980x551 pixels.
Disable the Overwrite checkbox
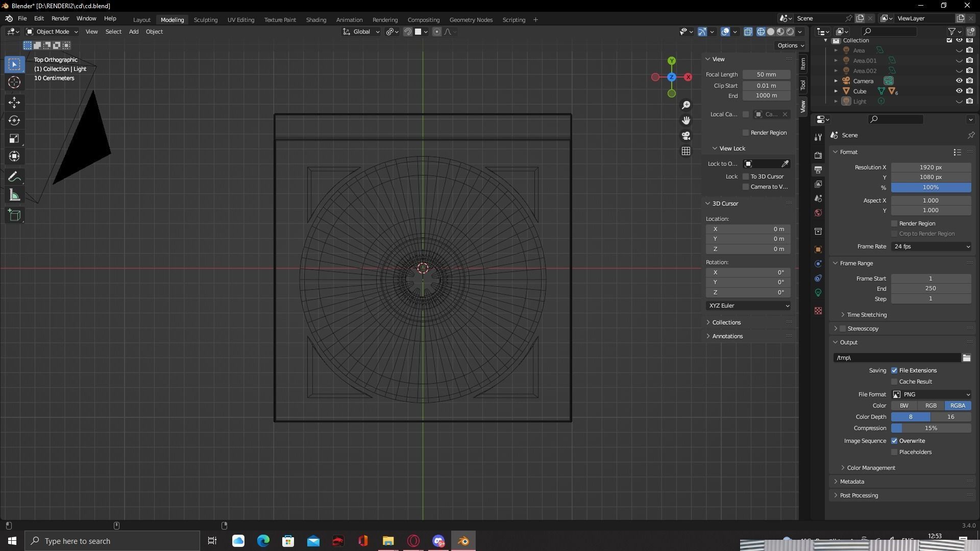coord(894,441)
